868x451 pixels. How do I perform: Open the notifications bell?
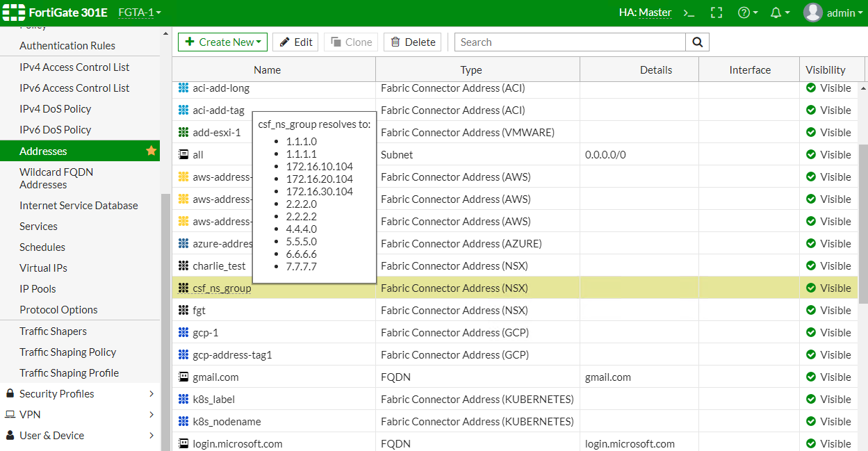pos(777,12)
